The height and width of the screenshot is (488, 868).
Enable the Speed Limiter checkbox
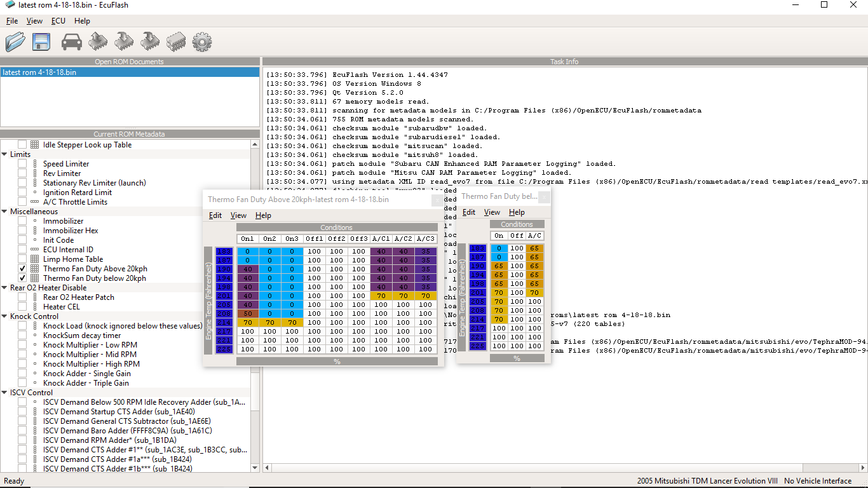click(x=22, y=164)
